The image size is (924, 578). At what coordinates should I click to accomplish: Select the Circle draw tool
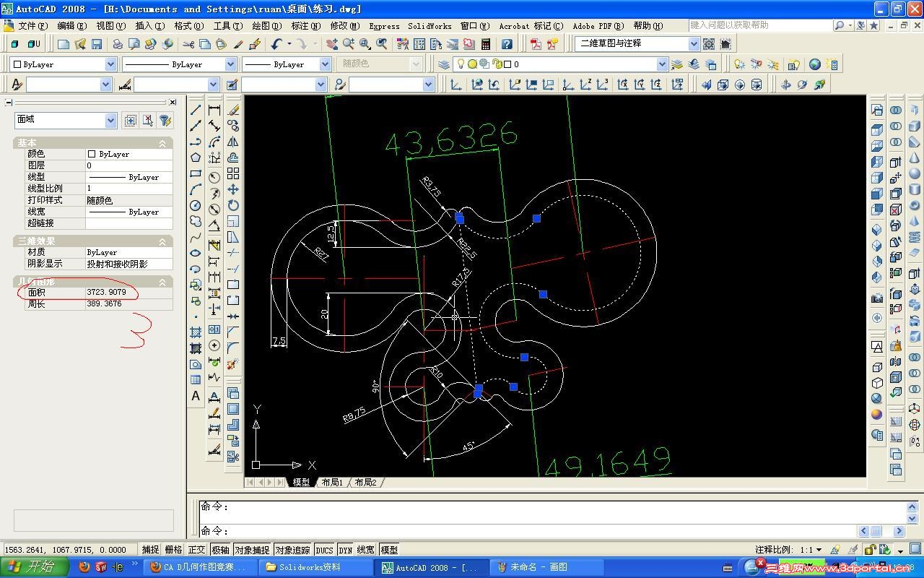pos(196,205)
